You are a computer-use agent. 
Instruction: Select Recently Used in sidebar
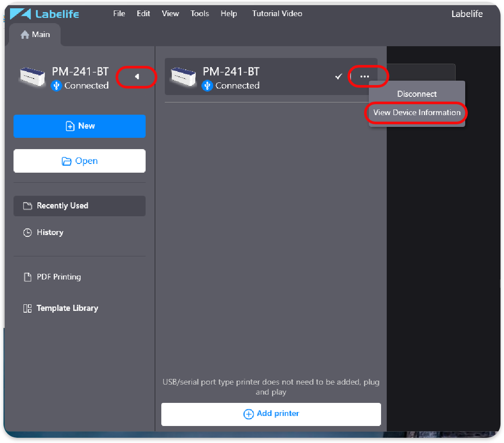click(79, 206)
